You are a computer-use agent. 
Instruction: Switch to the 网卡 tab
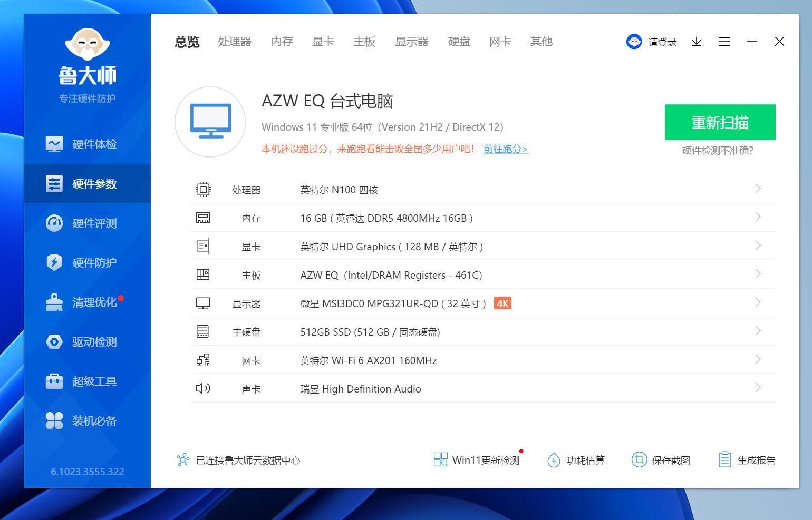(500, 42)
